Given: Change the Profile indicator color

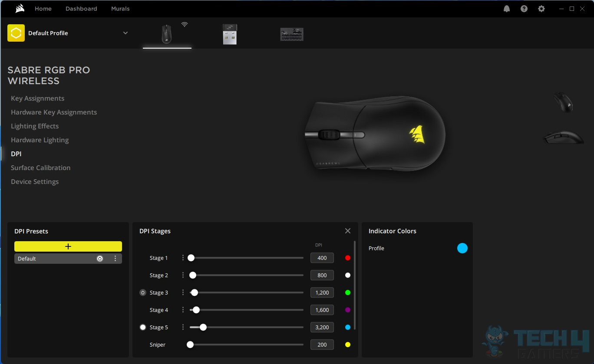Looking at the screenshot, I should point(462,248).
